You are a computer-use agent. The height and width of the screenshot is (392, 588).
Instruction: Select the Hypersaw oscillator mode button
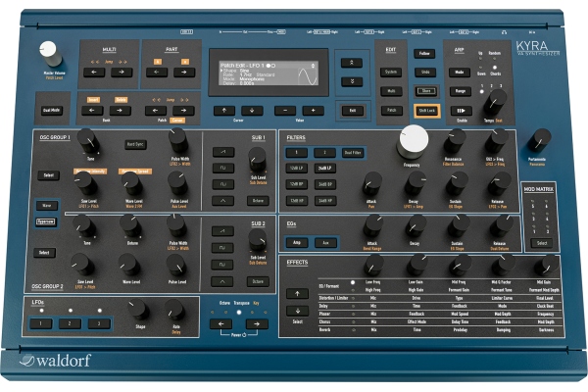(46, 221)
